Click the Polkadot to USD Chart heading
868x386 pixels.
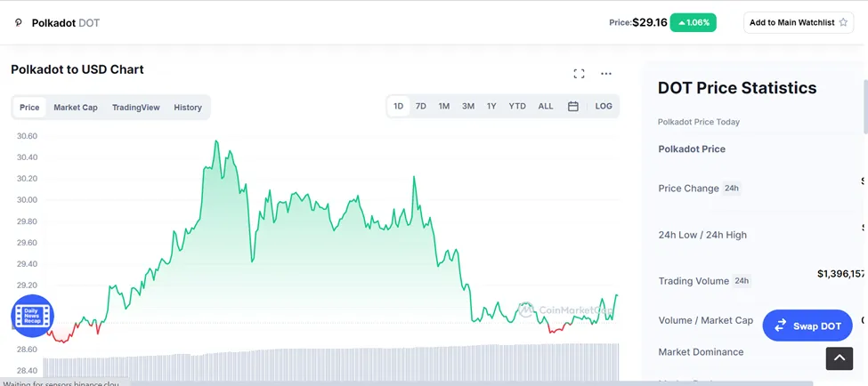click(x=77, y=69)
